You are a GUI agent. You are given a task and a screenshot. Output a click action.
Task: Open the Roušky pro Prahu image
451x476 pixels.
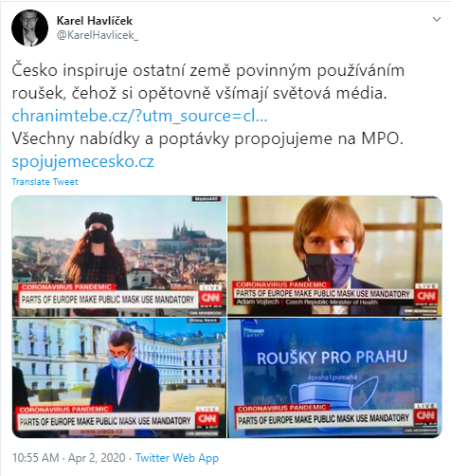coord(334,377)
